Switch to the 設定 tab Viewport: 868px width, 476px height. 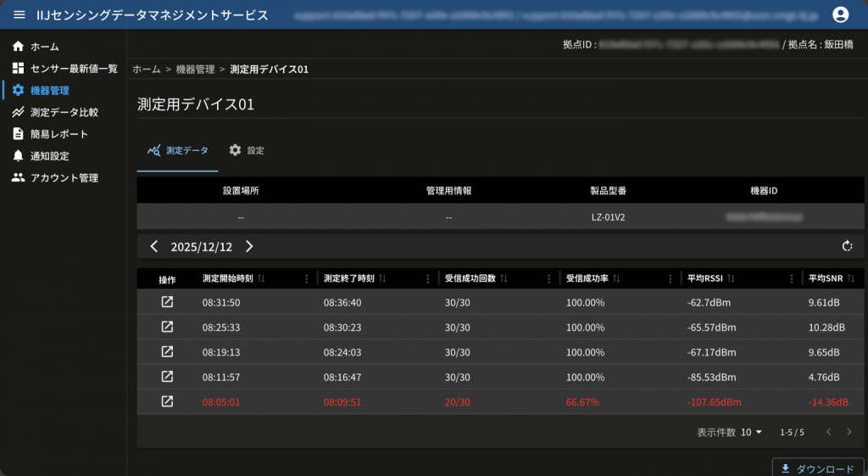click(x=247, y=150)
